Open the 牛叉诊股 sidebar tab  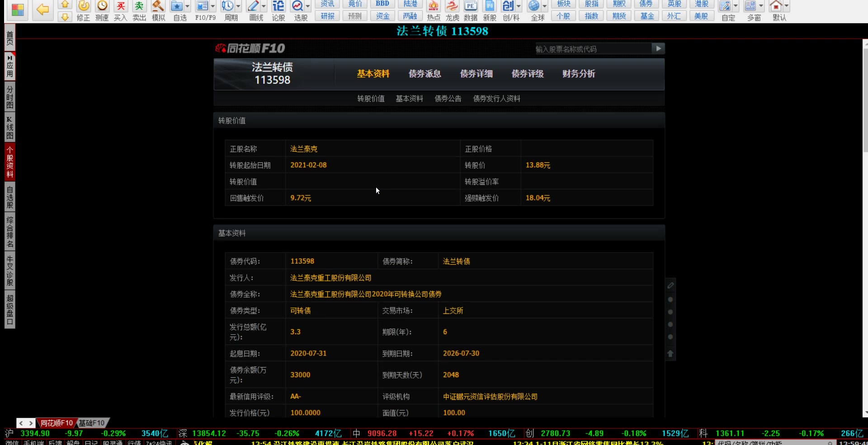9,270
